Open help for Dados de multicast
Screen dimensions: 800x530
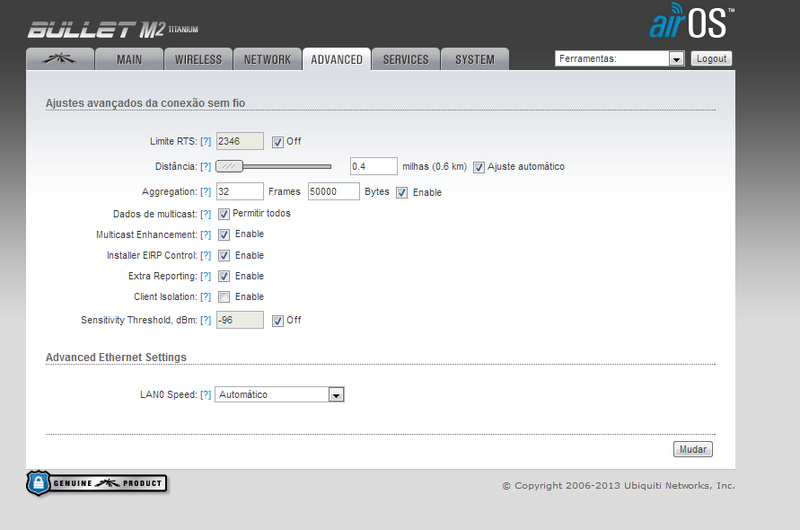(206, 214)
